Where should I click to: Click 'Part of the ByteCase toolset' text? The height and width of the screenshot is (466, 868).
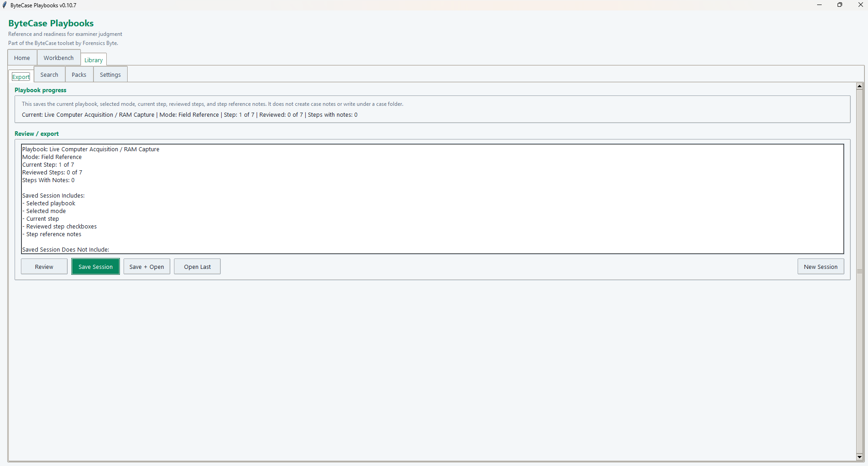(63, 43)
